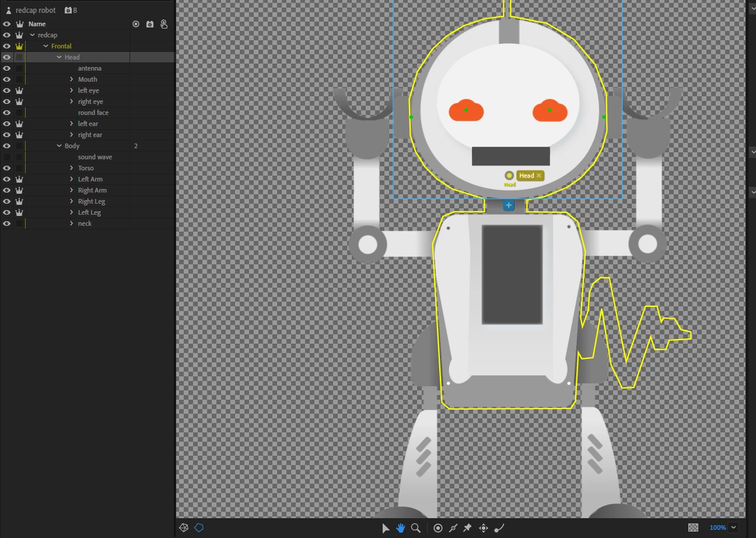This screenshot has height=538, width=756.
Task: Toggle crown on the Frontal layer
Action: click(19, 46)
